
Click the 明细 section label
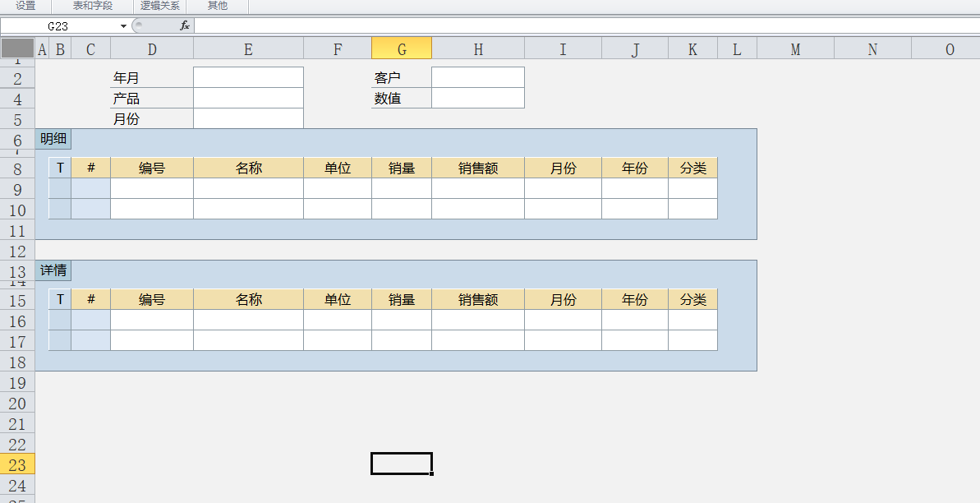(x=53, y=139)
